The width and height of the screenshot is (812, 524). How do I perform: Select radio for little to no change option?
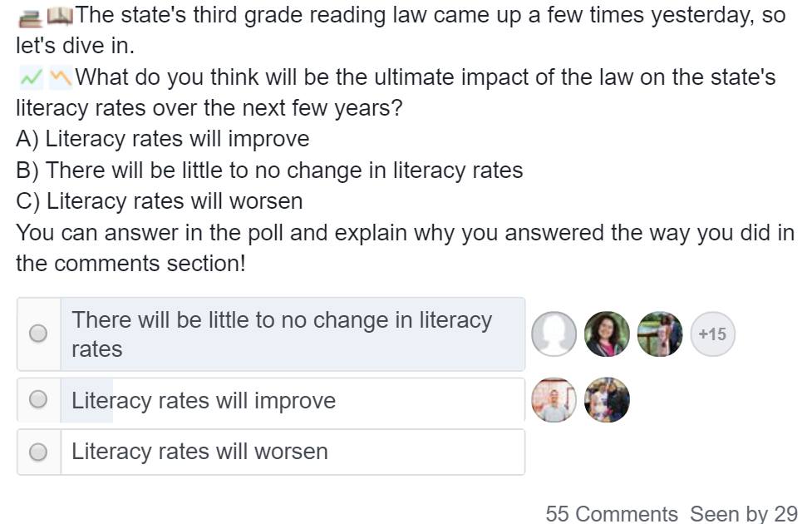(37, 334)
